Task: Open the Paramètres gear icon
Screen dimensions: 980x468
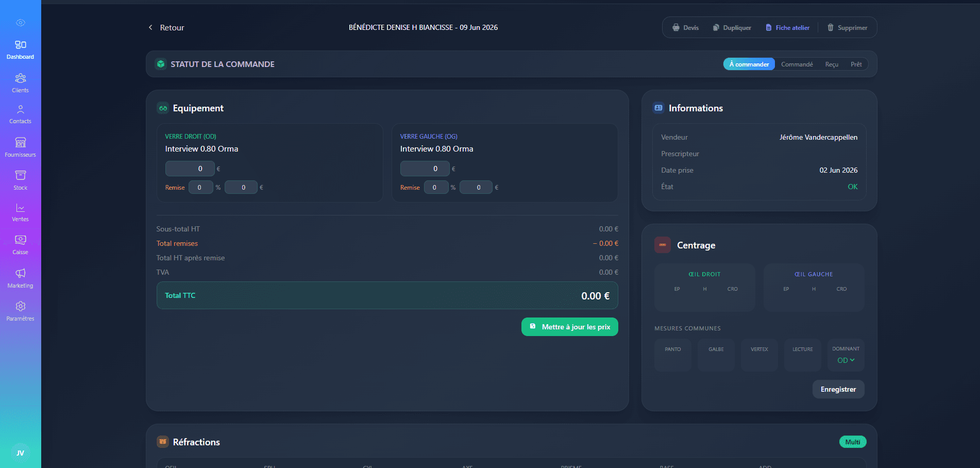Action: click(x=21, y=306)
